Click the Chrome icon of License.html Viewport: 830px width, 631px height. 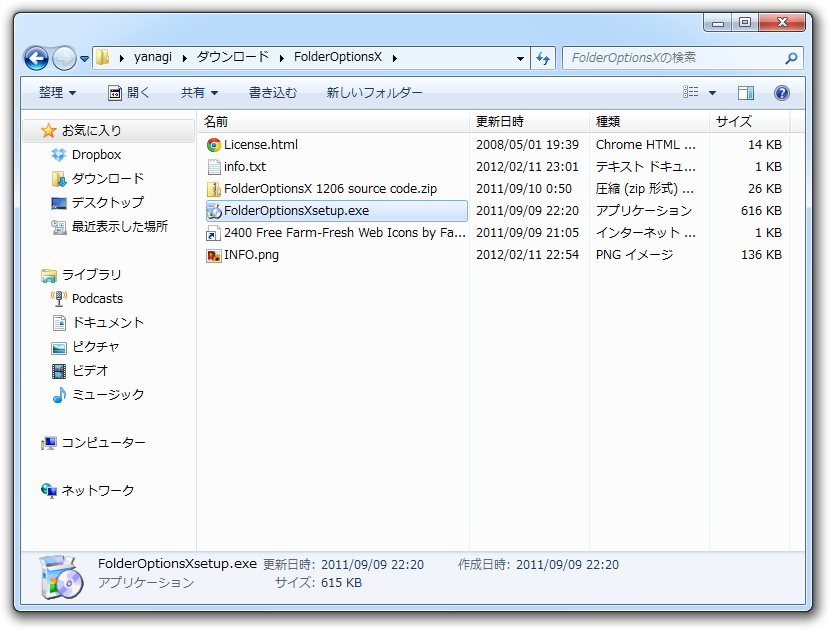tap(214, 145)
